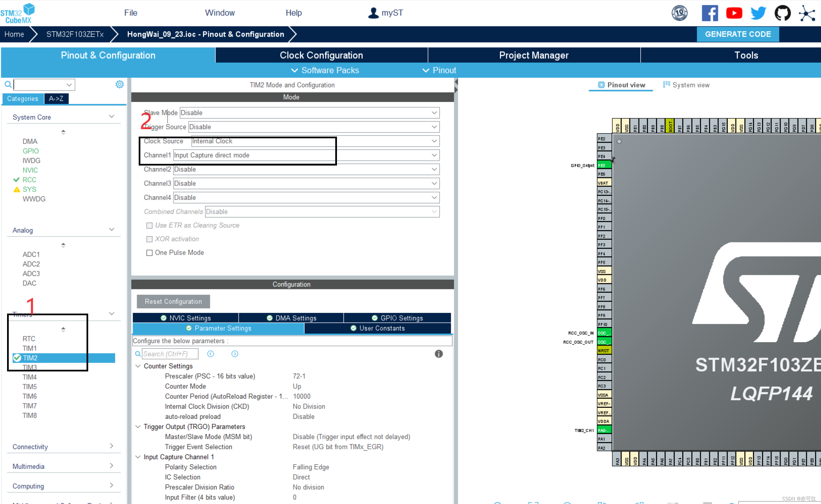The image size is (821, 504).
Task: Click the parameter search magnifier icon
Action: pyautogui.click(x=138, y=354)
